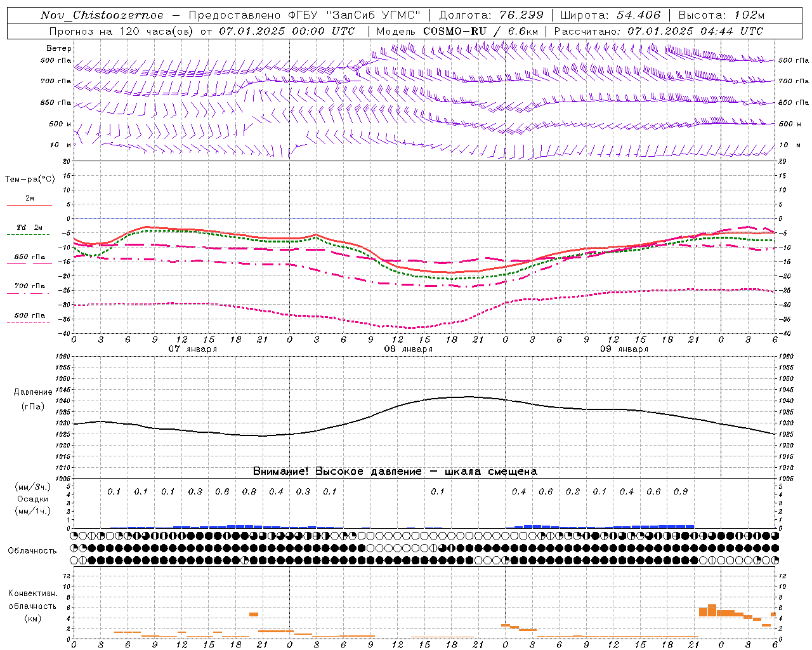Viewport: 812px width, 650px height.
Task: Click the 0.9 precipitation value
Action: (681, 492)
